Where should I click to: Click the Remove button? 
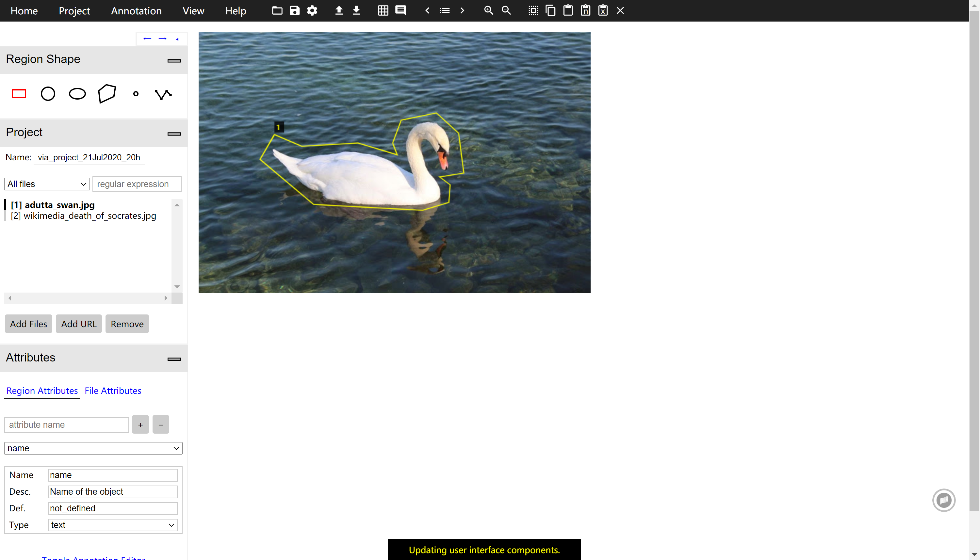127,324
